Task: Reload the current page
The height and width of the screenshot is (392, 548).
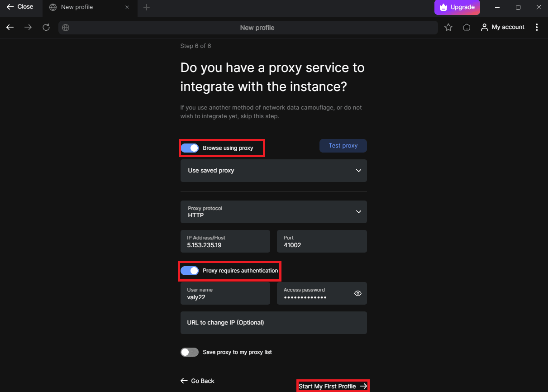Action: [x=46, y=27]
